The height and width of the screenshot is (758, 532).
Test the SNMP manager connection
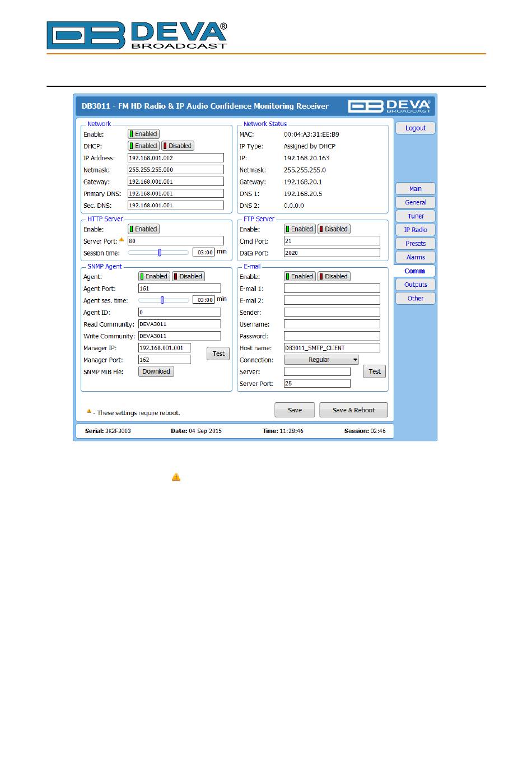click(218, 354)
